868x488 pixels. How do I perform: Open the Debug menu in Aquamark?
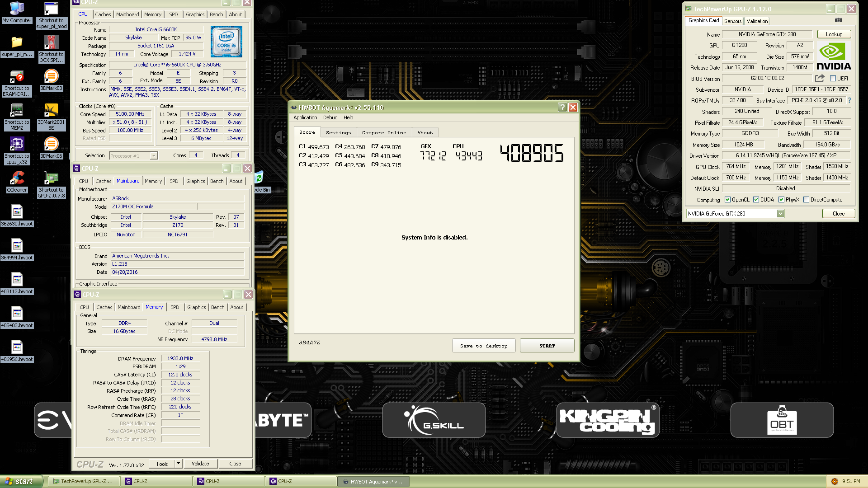pos(330,117)
